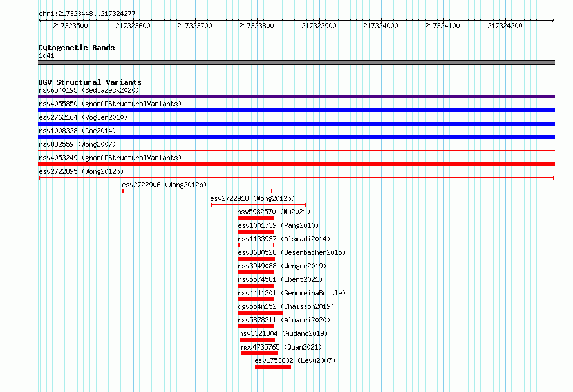Click the nsv6540195 (Sedlazeck2020) variant label
Image resolution: width=573 pixels, height=392 pixels.
pyautogui.click(x=89, y=90)
